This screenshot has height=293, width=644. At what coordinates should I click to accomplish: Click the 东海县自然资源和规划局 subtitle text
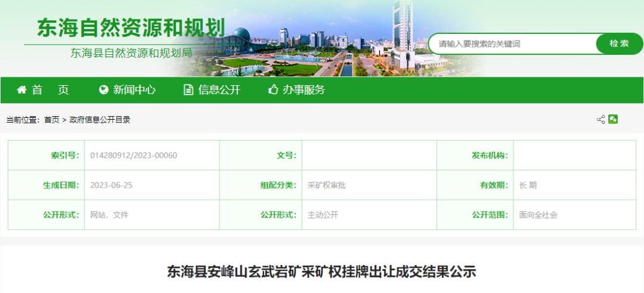point(131,53)
